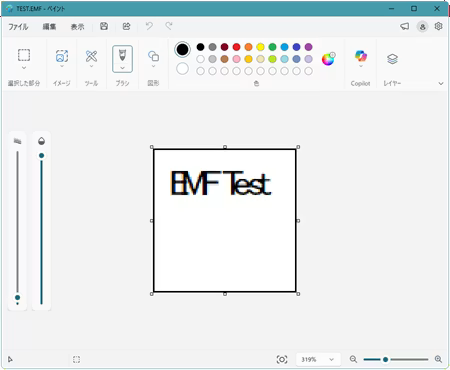Image resolution: width=450 pixels, height=370 pixels.
Task: Collapse the ribbon with the chevron
Action: (441, 83)
